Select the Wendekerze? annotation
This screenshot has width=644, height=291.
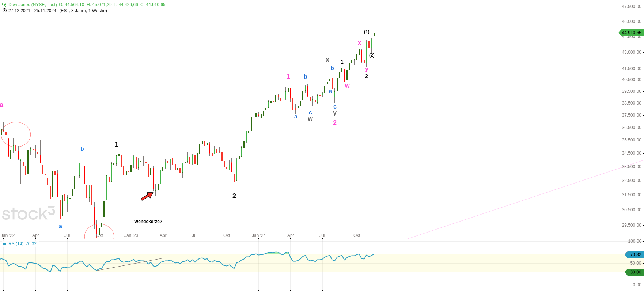pyautogui.click(x=148, y=222)
